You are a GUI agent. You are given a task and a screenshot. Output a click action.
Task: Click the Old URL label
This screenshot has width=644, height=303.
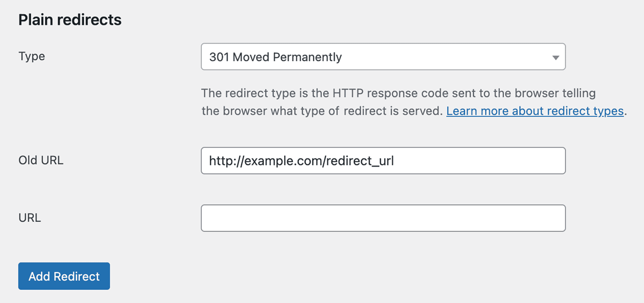(x=41, y=160)
